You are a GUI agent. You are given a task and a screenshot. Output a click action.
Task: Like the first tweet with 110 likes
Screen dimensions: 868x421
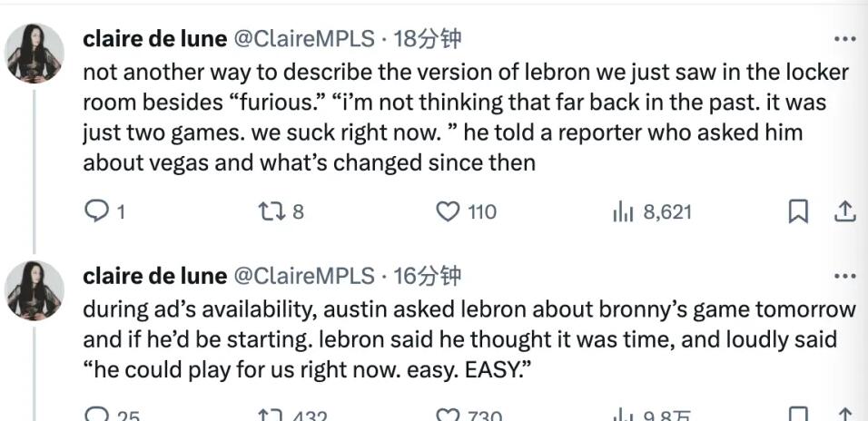point(449,211)
